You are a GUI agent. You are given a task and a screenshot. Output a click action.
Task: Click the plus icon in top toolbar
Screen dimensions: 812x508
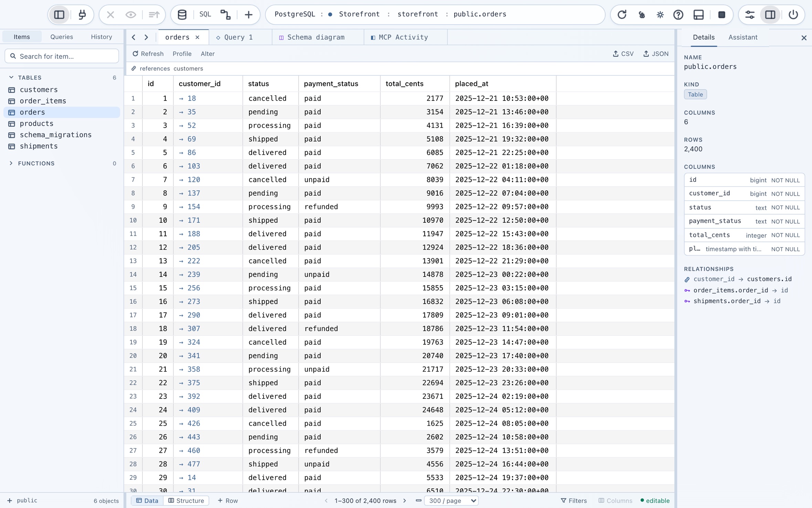248,14
